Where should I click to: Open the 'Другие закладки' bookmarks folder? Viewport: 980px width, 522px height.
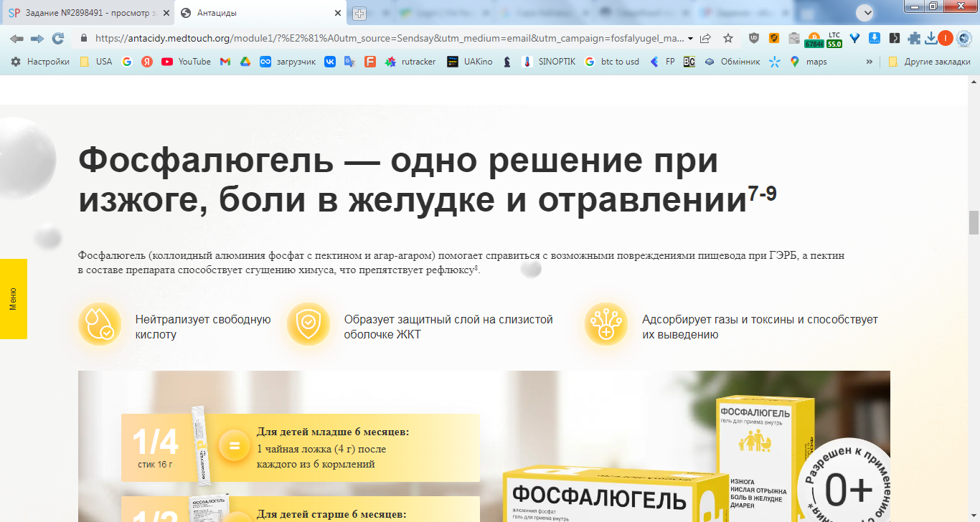click(929, 62)
